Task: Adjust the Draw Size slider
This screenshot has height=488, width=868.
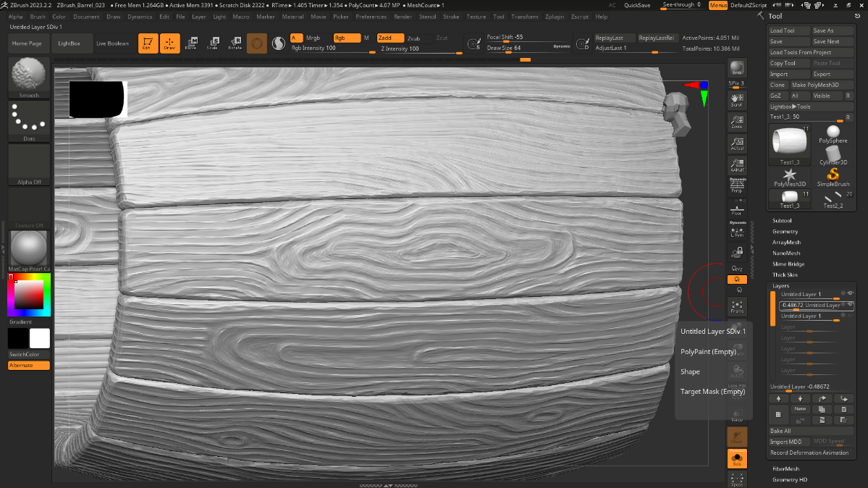Action: pyautogui.click(x=528, y=49)
